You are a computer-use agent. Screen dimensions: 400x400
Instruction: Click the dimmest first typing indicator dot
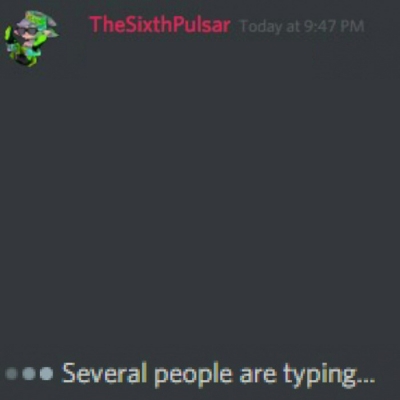(12, 373)
